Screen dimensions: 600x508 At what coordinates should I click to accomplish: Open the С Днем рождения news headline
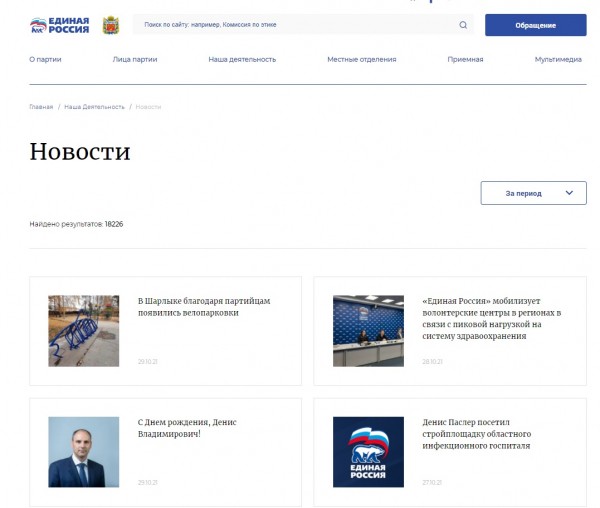[187, 428]
